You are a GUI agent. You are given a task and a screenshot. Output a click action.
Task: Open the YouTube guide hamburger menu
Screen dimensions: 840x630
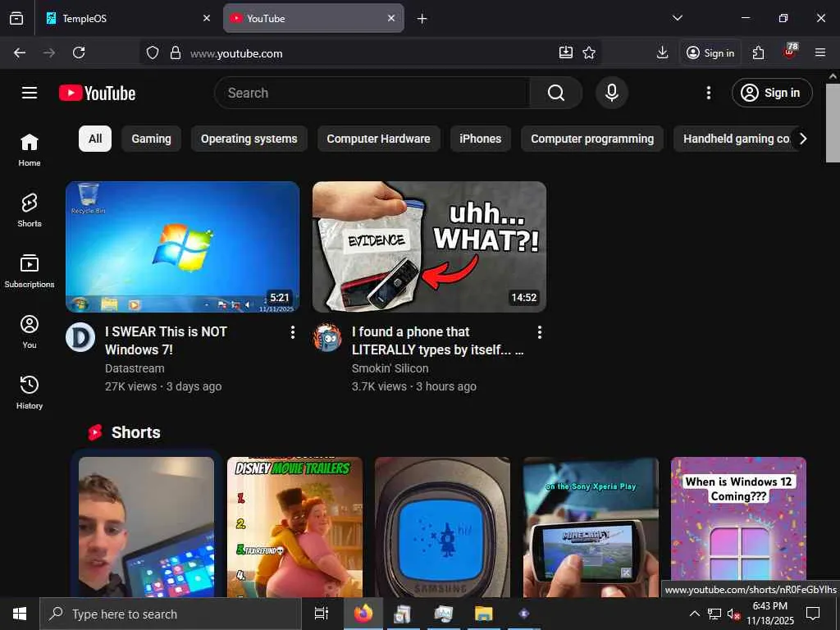click(x=30, y=93)
